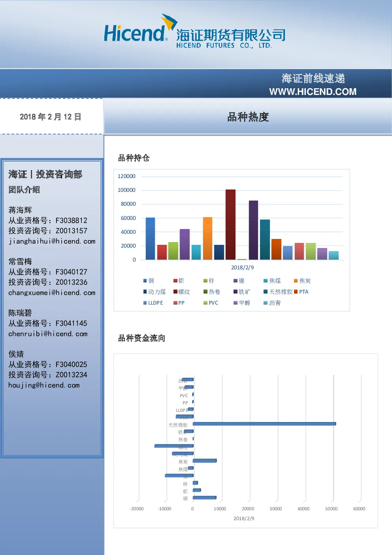
Task: Click the 热卷 legend entry
Action: 212,292
